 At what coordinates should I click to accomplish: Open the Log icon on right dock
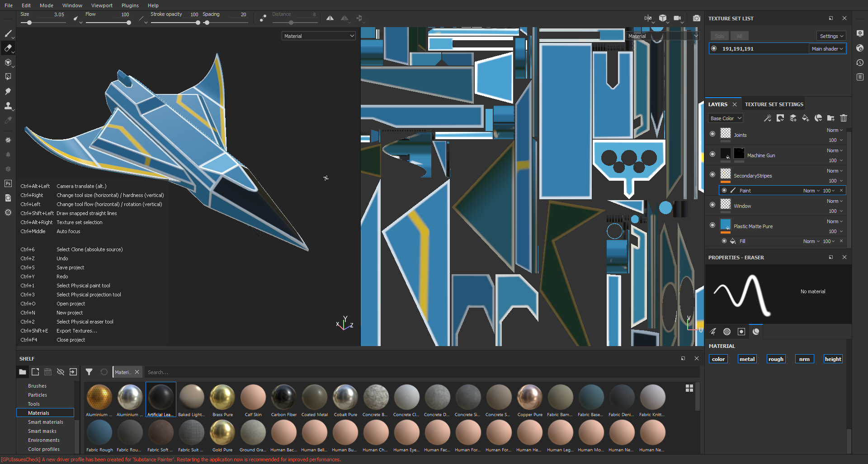tap(860, 77)
